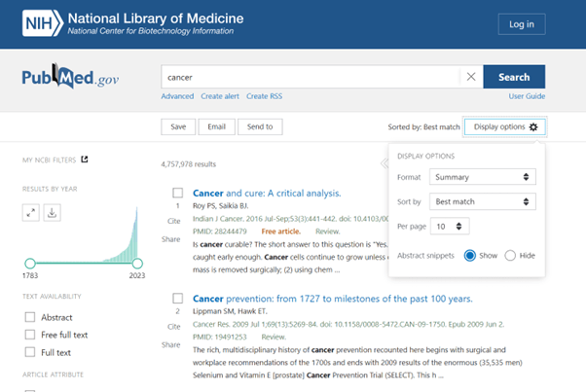Viewport: 586px width, 392px height.
Task: Click the 'Sorted by: Best match' text
Action: tap(423, 126)
